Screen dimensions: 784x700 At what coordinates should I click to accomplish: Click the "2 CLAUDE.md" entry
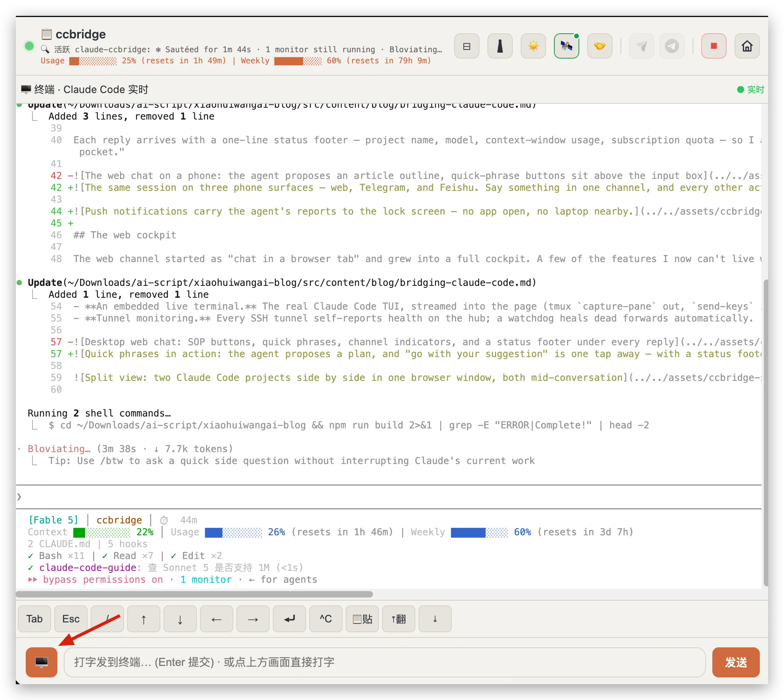click(x=59, y=544)
